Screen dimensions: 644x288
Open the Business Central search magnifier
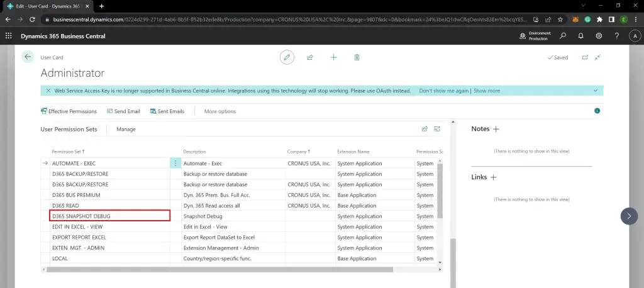pyautogui.click(x=563, y=36)
